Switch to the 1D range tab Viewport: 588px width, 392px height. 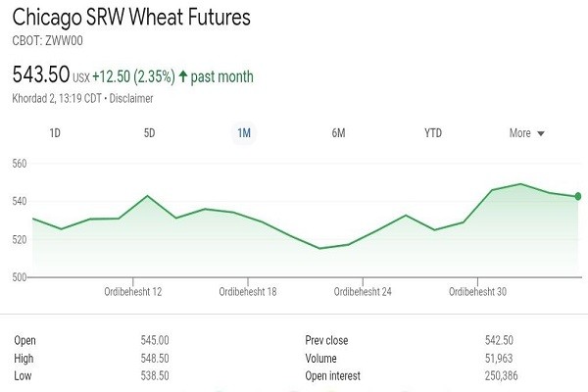click(x=55, y=133)
